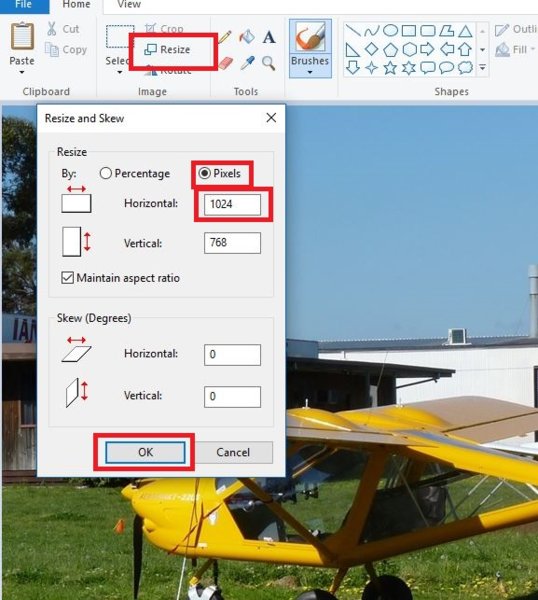Uncheck Maintain aspect ratio checkbox
Viewport: 538px width, 600px height.
click(67, 277)
